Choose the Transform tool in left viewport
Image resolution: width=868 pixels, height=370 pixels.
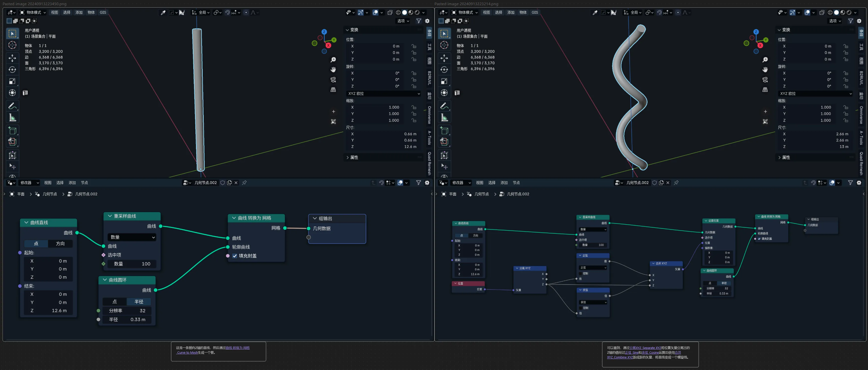point(12,92)
